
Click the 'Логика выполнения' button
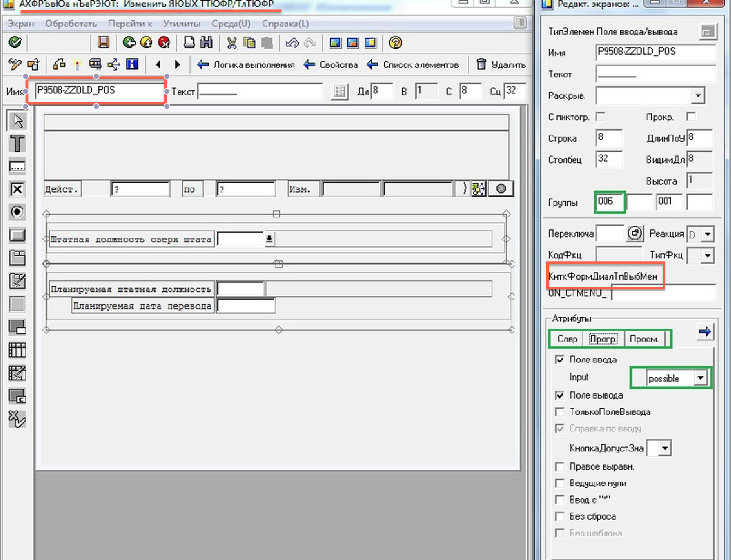[x=246, y=65]
